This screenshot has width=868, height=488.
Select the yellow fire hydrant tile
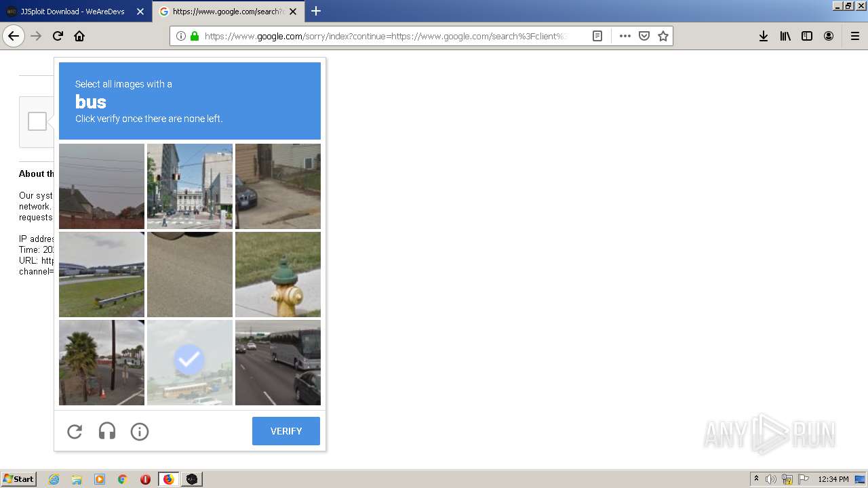278,274
